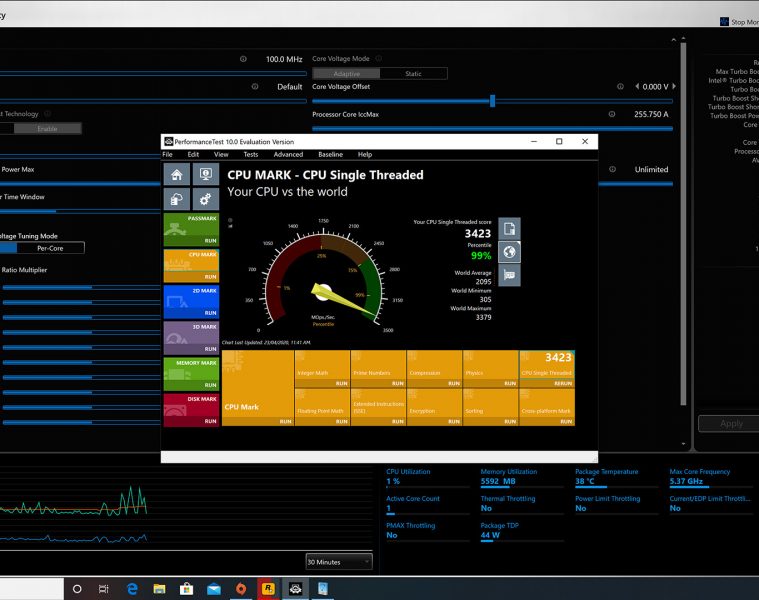Image resolution: width=759 pixels, height=600 pixels.
Task: Open File Explorer from the taskbar
Action: (x=159, y=588)
